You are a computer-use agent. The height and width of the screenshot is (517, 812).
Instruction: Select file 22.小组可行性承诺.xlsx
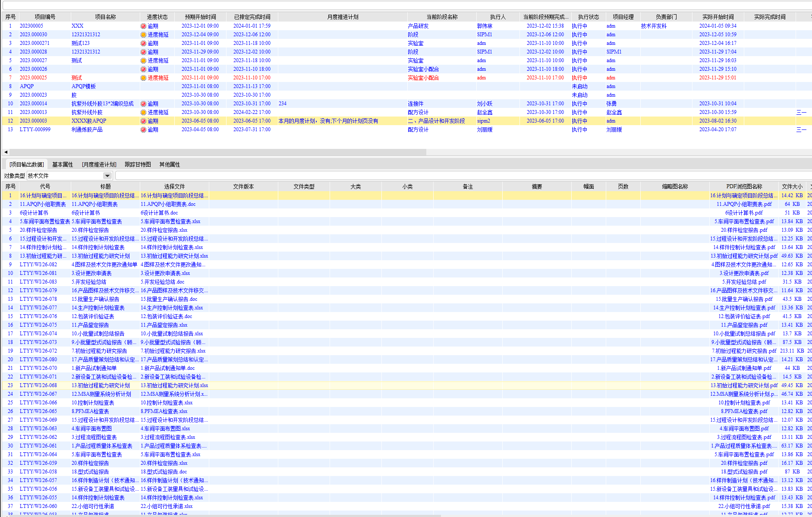tap(167, 506)
